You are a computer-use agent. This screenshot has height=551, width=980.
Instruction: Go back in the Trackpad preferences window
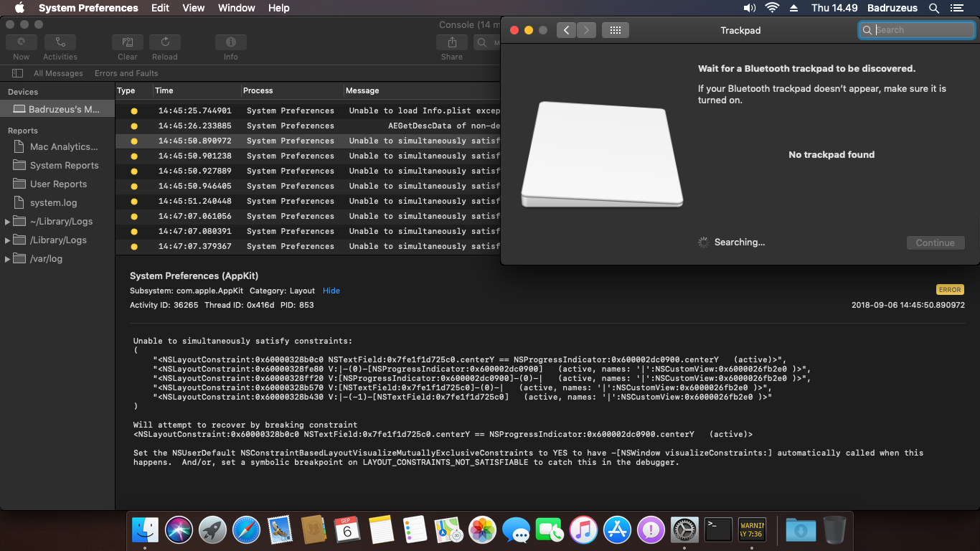tap(566, 30)
